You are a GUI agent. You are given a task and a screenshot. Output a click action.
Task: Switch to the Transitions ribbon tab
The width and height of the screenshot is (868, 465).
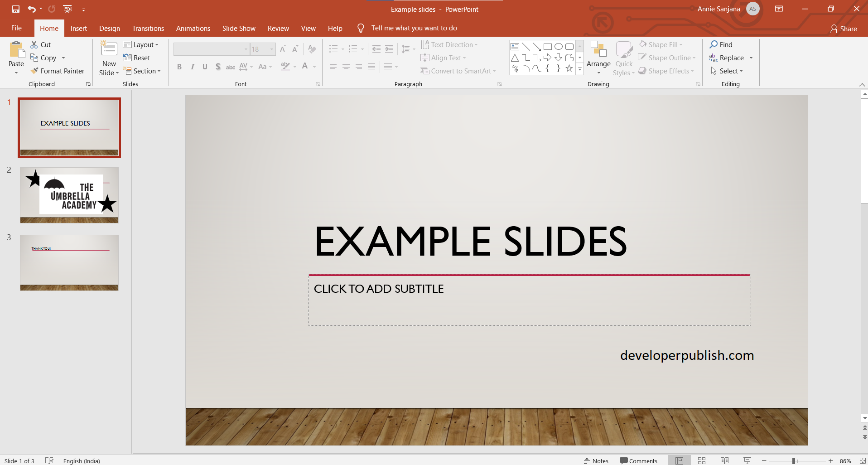coord(148,28)
